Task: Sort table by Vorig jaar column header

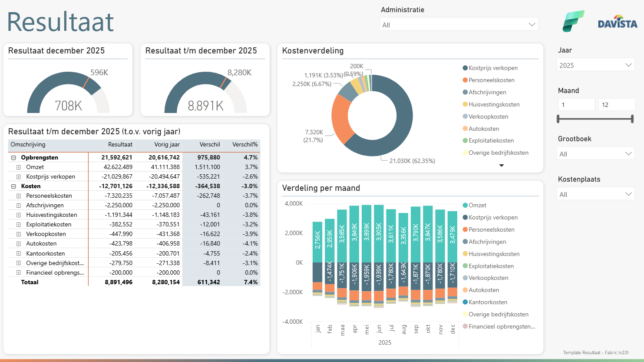Action: pyautogui.click(x=167, y=145)
